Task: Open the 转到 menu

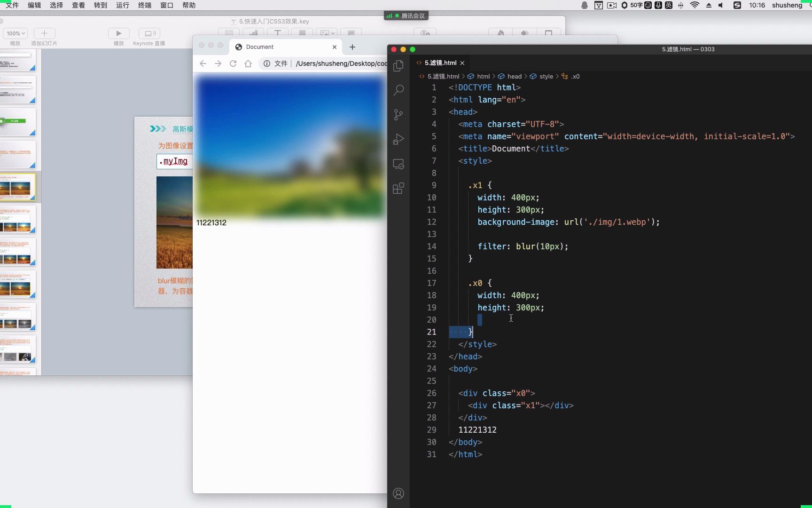Action: (101, 5)
